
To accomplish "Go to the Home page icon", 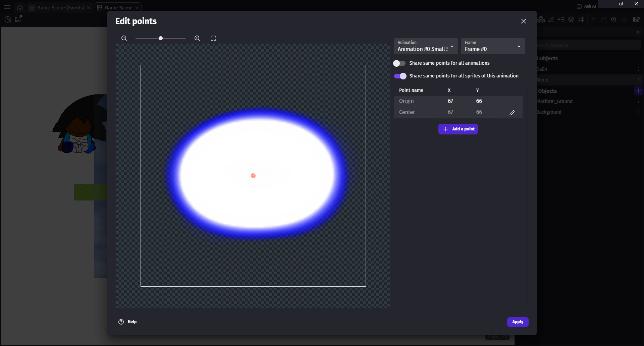I will pos(20,8).
